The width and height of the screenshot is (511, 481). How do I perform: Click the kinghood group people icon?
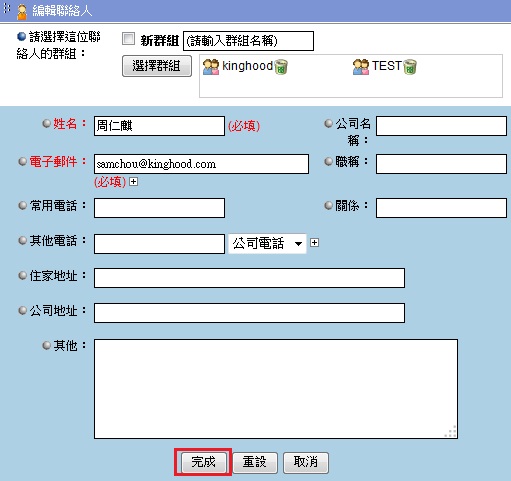[x=211, y=67]
